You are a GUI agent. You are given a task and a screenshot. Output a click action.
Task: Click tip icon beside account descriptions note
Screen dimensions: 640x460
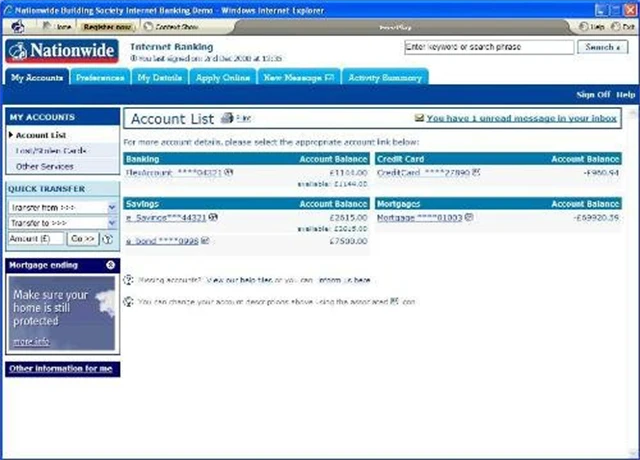(128, 302)
